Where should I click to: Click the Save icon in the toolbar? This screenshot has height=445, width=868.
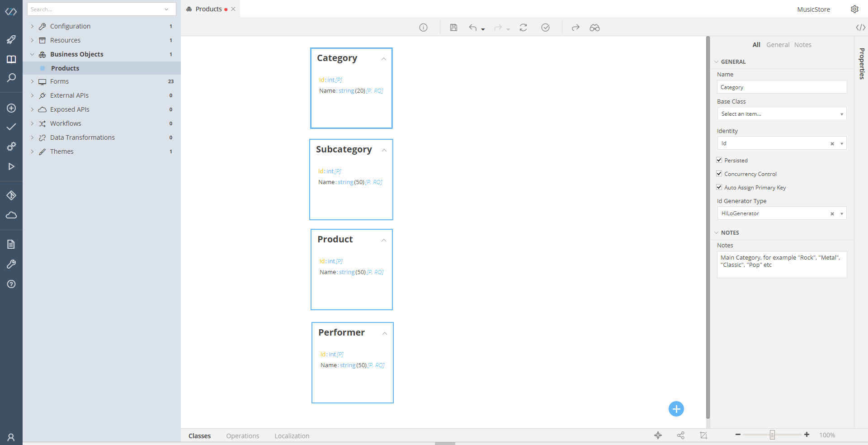tap(453, 28)
